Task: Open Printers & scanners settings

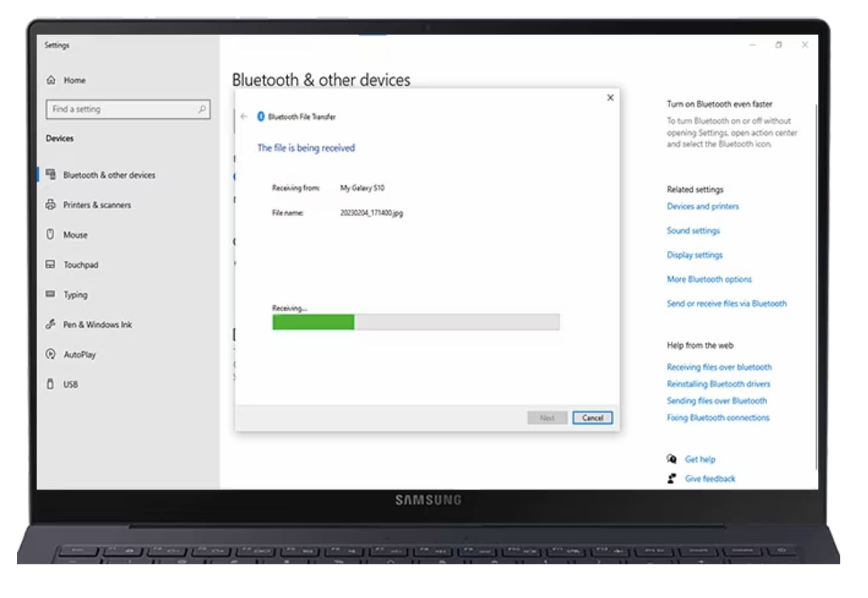Action: (x=97, y=205)
